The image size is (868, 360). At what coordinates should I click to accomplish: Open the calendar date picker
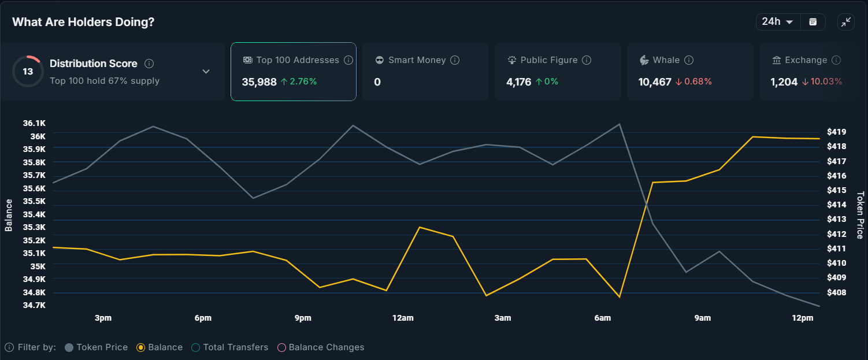(813, 21)
